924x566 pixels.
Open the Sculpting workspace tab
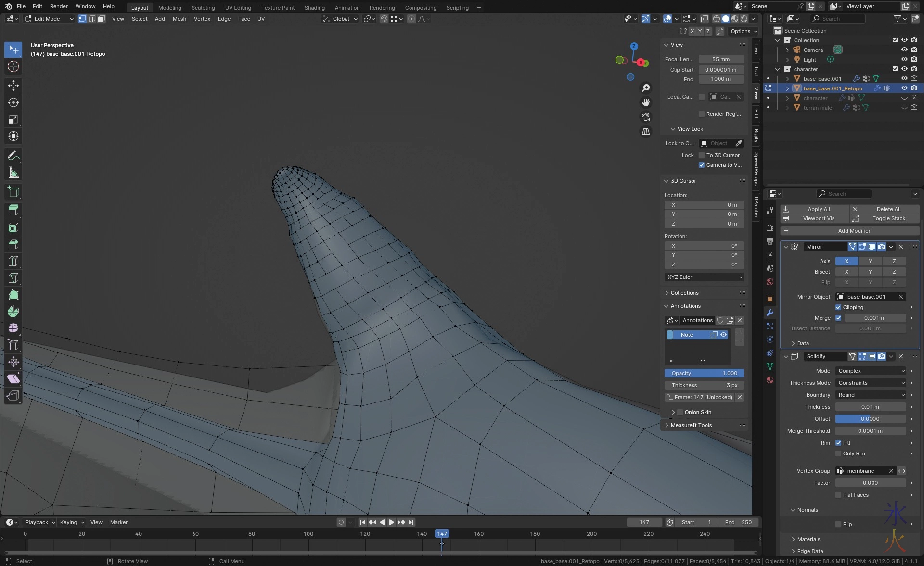203,7
